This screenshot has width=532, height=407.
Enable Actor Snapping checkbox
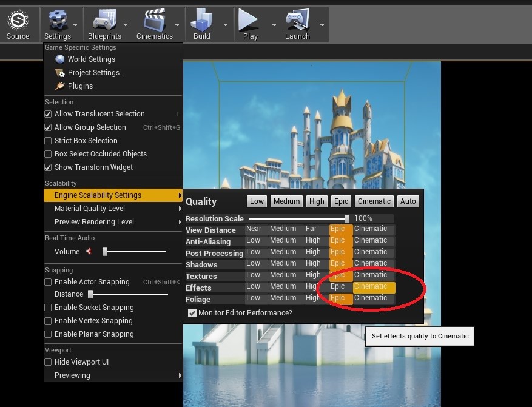(x=48, y=282)
